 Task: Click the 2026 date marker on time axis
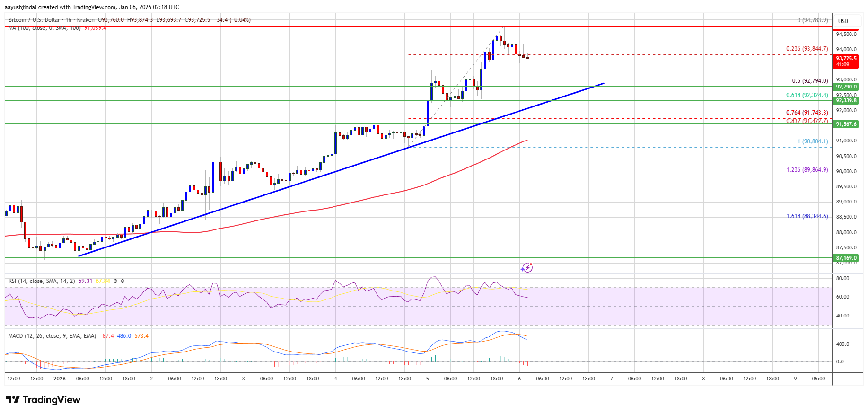tap(60, 379)
